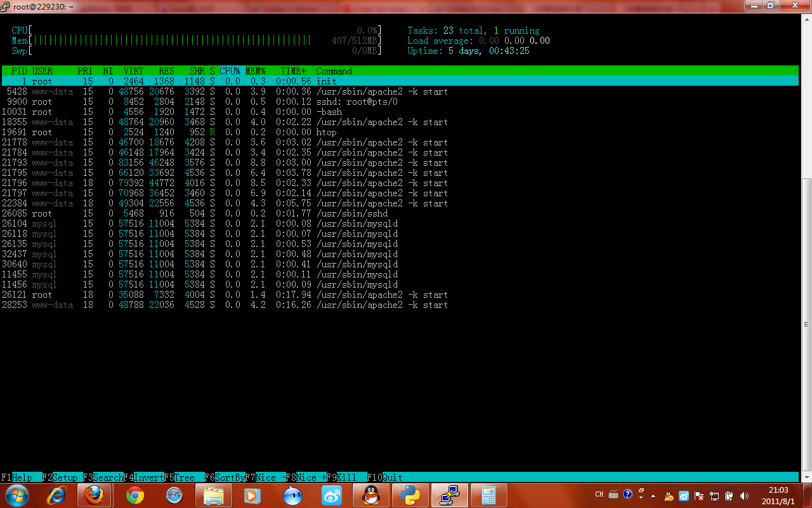
Task: Open Firefox from the taskbar
Action: click(x=94, y=495)
